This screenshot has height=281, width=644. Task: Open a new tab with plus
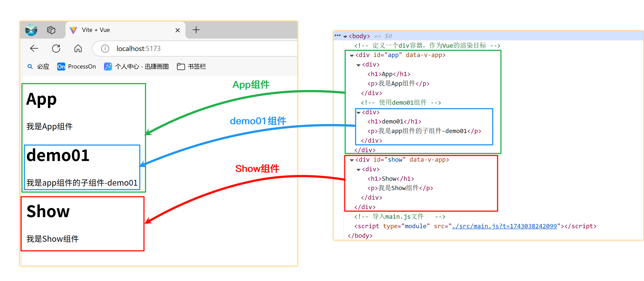(196, 30)
